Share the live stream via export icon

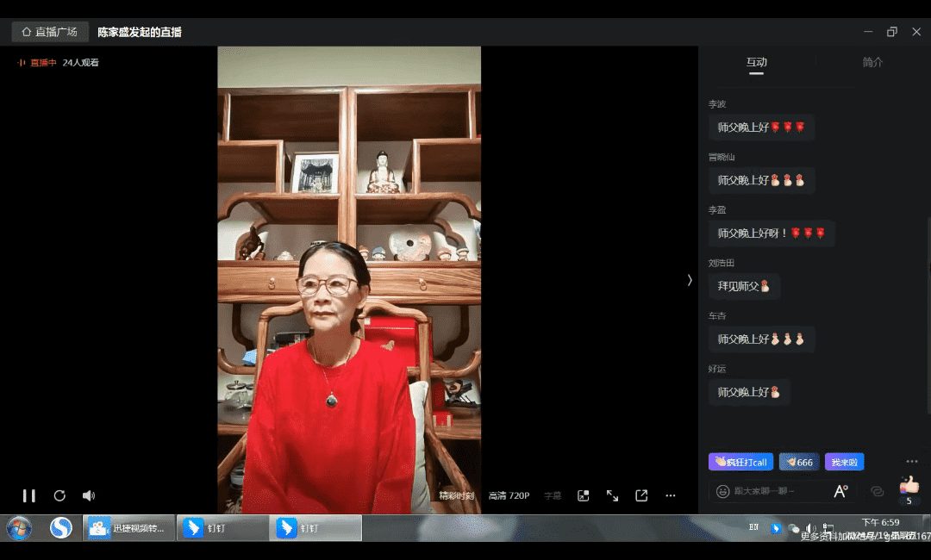tap(641, 495)
